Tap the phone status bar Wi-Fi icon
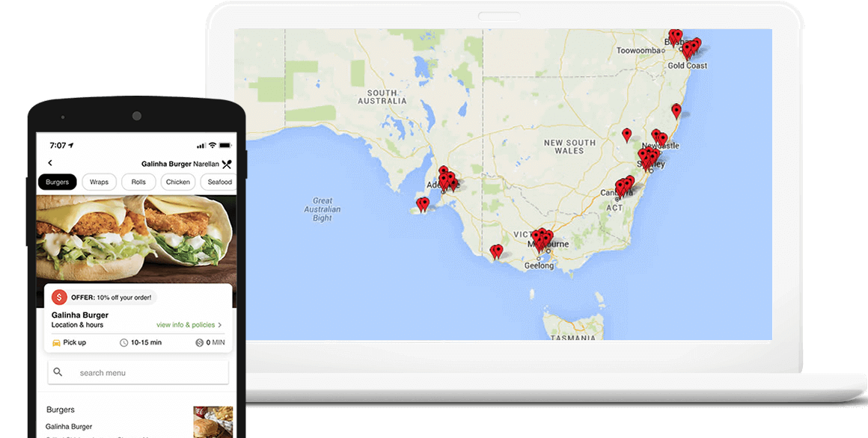 click(x=212, y=146)
